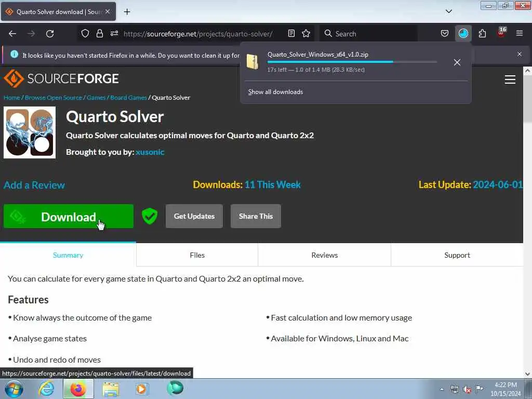This screenshot has height=399, width=532.
Task: Go back using the back arrow
Action: point(12,34)
